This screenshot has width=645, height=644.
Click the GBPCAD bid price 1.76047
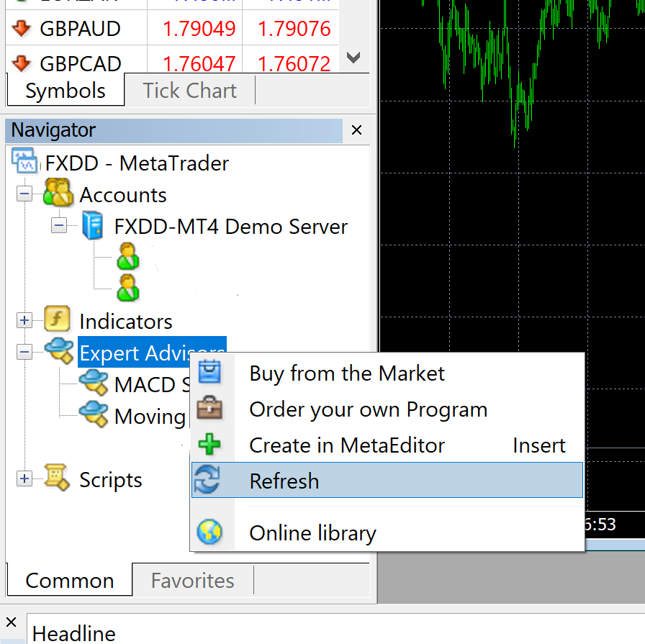click(x=199, y=64)
